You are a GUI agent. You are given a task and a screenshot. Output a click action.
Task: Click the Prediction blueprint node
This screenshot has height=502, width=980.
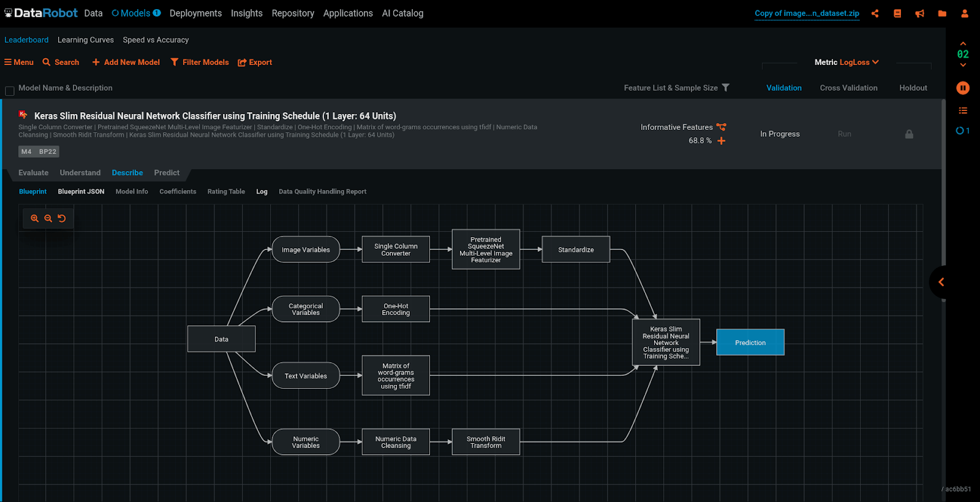(750, 343)
